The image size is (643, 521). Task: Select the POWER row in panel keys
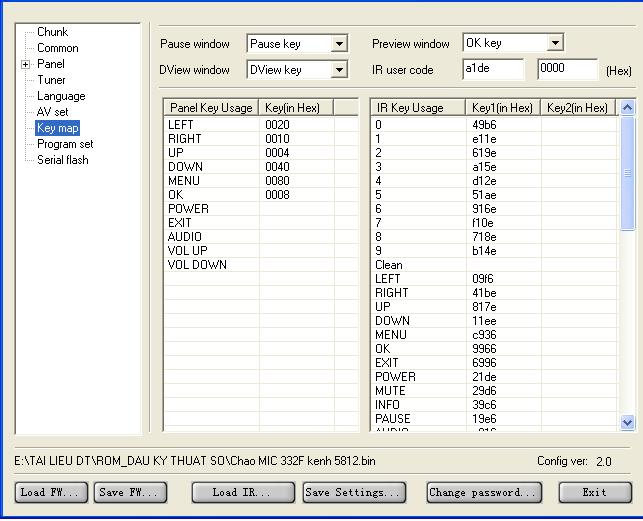[x=261, y=208]
